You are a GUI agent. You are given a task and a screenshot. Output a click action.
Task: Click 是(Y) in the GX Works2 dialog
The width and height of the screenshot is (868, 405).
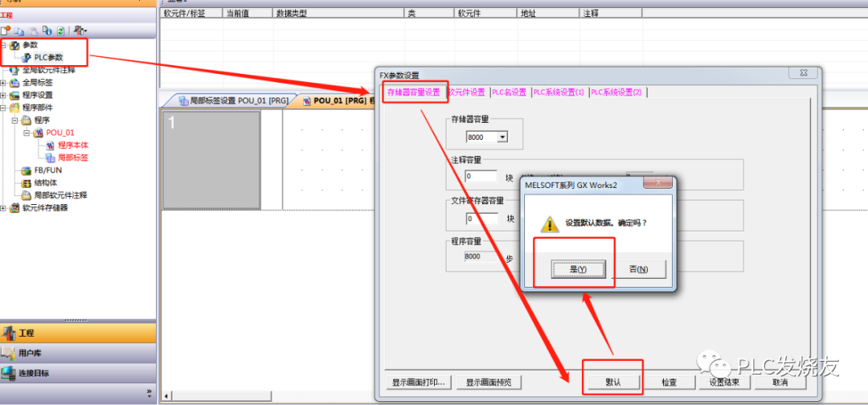578,269
